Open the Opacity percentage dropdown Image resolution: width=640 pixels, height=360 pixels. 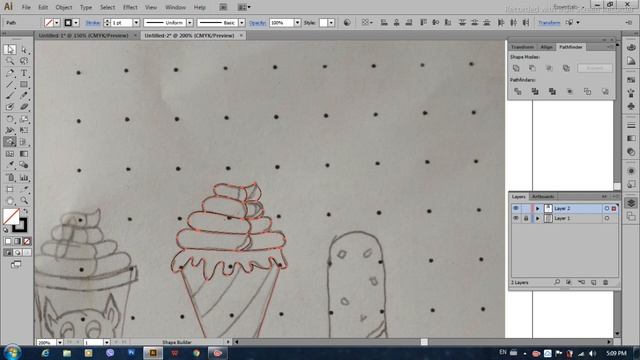click(x=297, y=23)
